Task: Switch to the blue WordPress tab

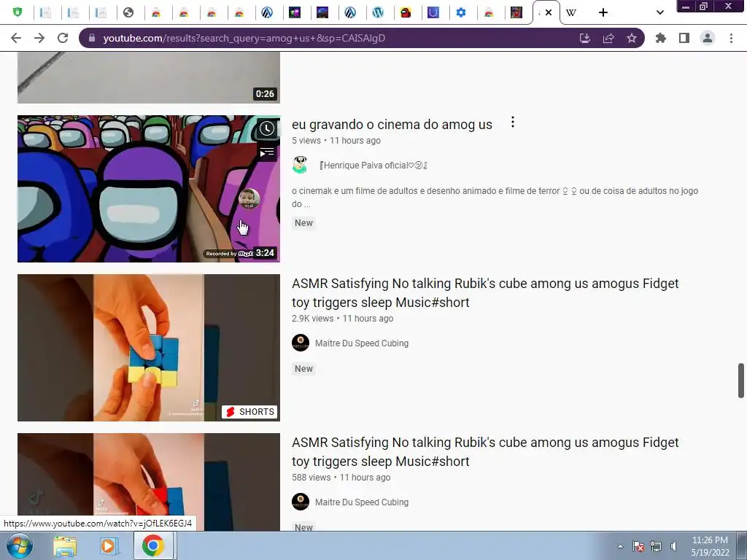Action: tap(379, 12)
